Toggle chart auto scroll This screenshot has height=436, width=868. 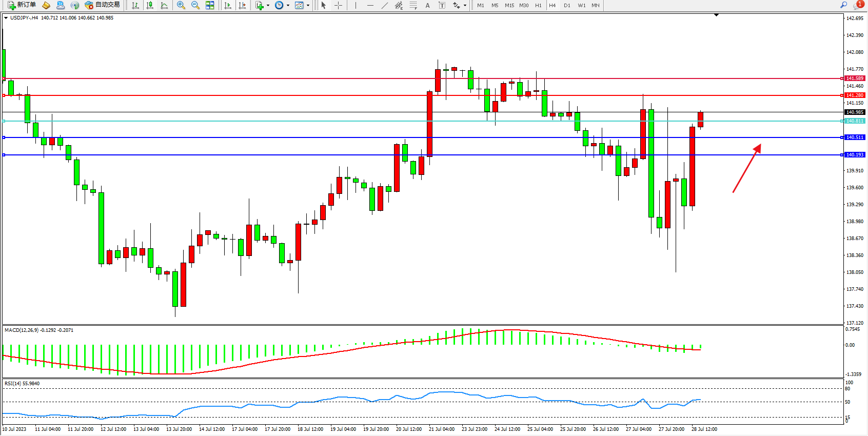[228, 5]
